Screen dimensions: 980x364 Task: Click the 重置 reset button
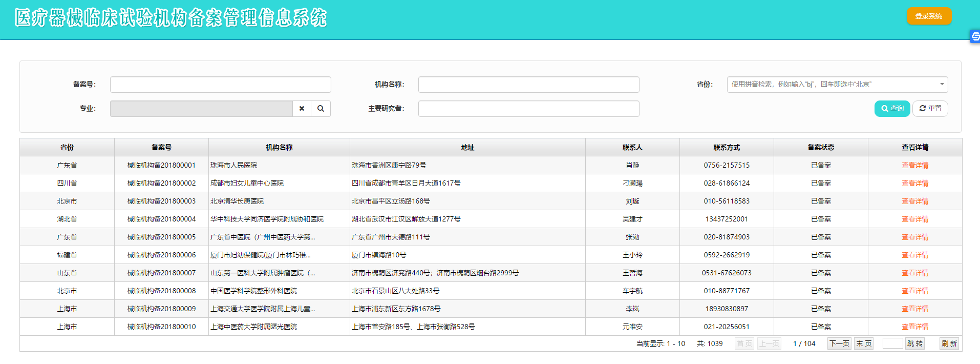coord(930,109)
